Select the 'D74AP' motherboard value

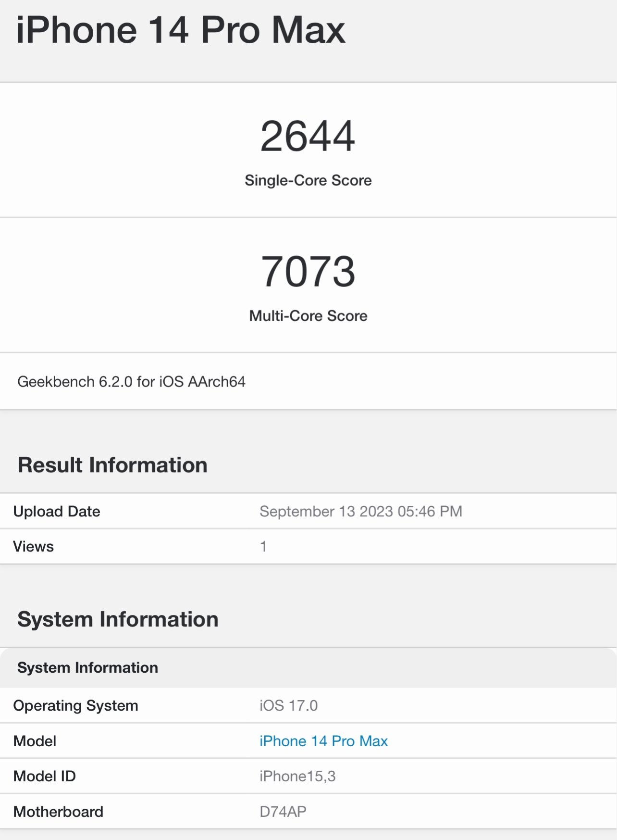coord(283,812)
